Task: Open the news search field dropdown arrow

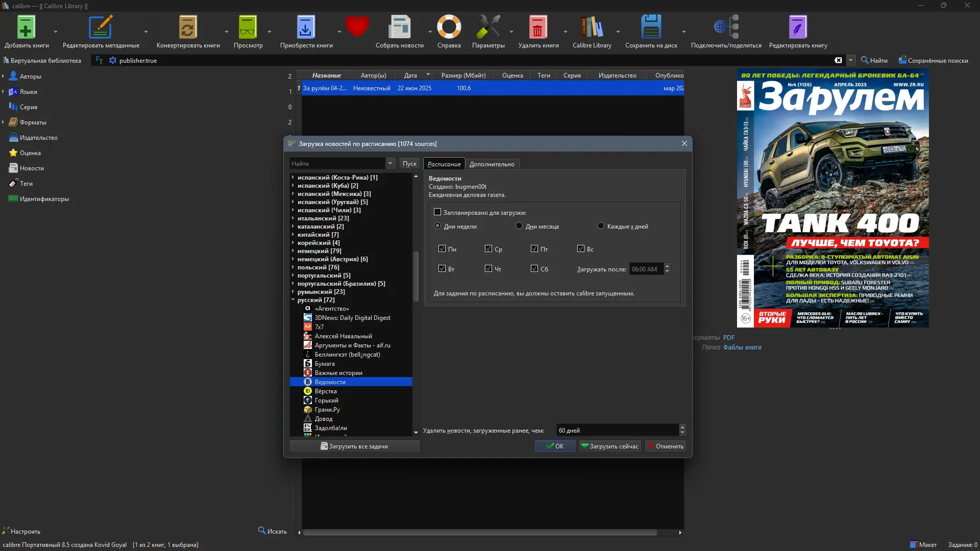Action: click(390, 164)
